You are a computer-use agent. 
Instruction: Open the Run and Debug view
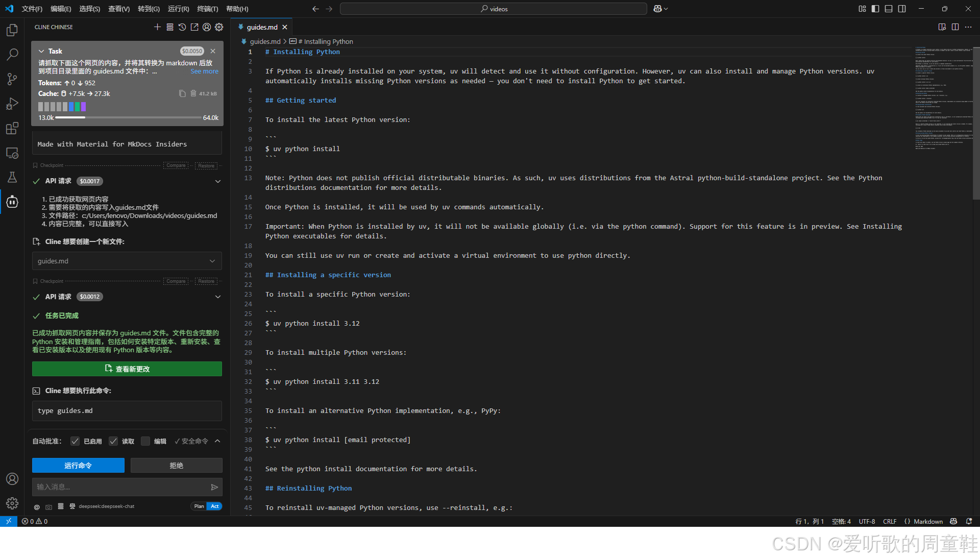click(x=12, y=104)
